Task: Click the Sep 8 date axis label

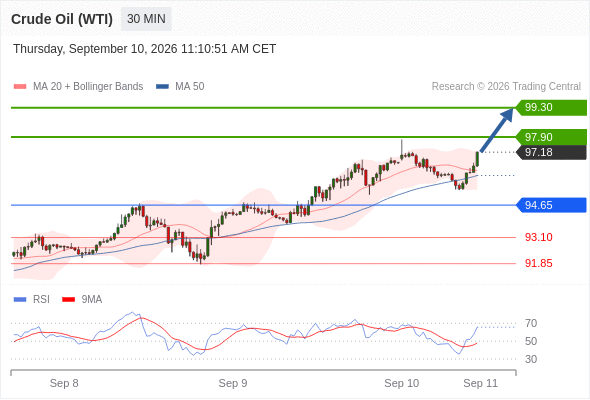Action: [64, 383]
